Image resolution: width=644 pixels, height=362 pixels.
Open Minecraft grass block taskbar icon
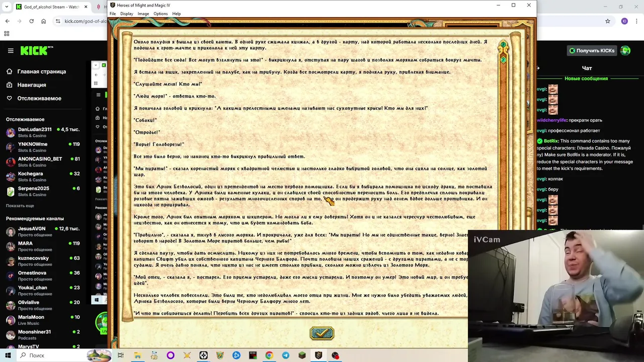pyautogui.click(x=302, y=355)
